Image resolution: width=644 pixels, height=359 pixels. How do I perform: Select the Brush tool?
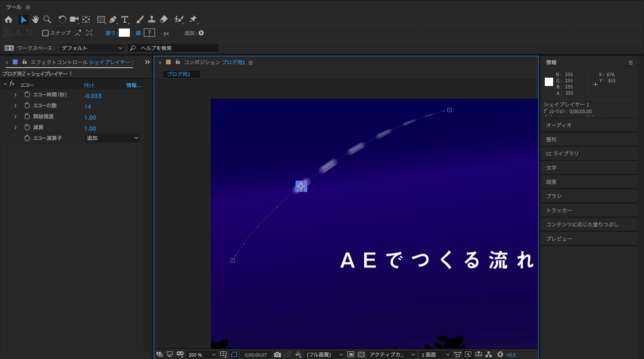pyautogui.click(x=140, y=19)
